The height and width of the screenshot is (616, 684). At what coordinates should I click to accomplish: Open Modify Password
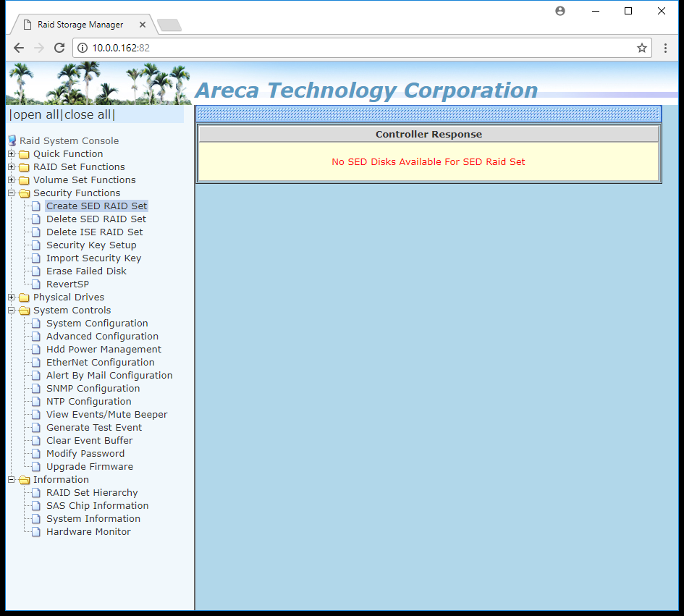pos(85,454)
